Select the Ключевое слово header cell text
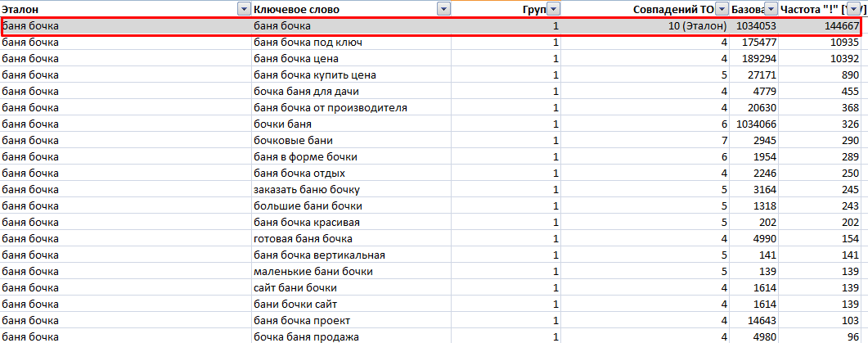This screenshot has width=868, height=343. tap(296, 10)
